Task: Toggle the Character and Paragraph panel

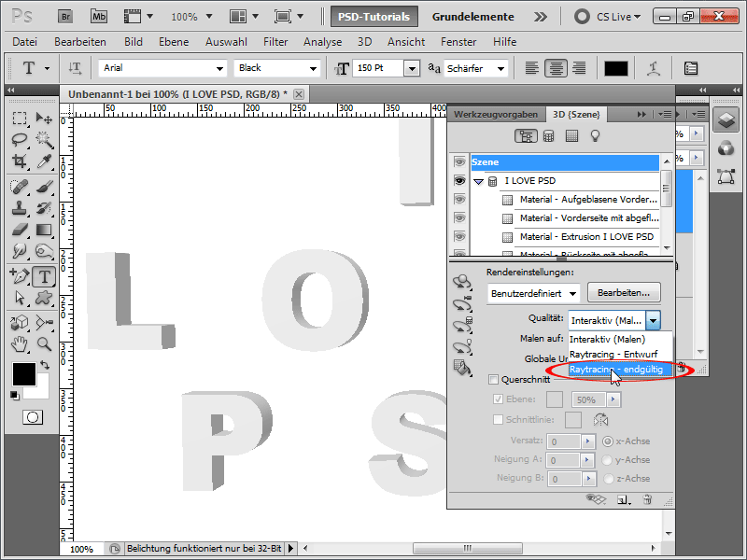Action: pos(690,68)
